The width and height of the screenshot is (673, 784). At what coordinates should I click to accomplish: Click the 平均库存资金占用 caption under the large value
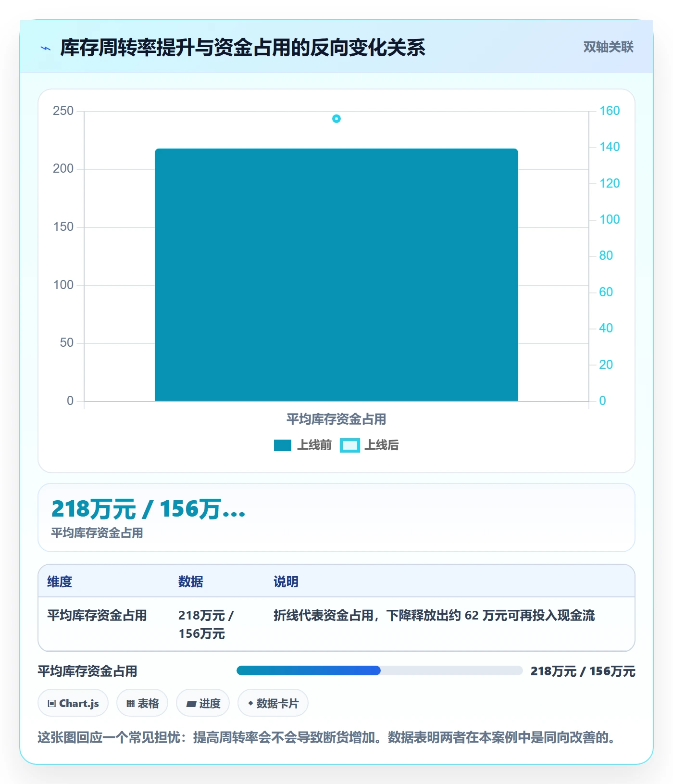click(97, 533)
